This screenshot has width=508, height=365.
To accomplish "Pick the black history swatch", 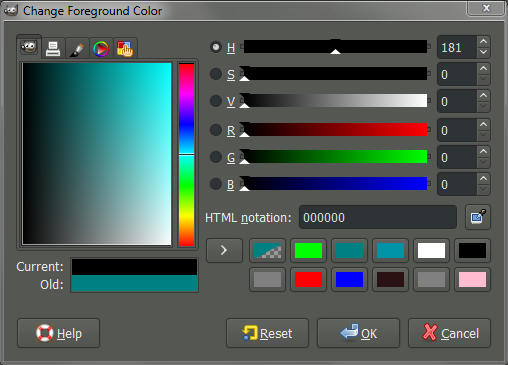I will click(472, 251).
